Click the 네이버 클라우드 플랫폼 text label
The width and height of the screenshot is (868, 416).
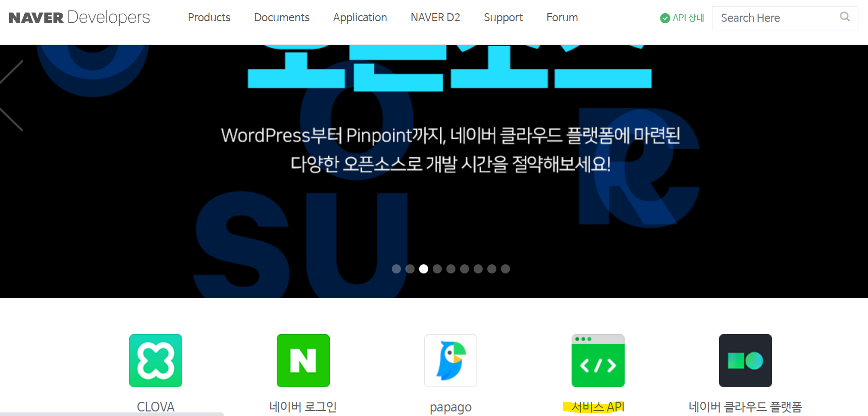745,407
